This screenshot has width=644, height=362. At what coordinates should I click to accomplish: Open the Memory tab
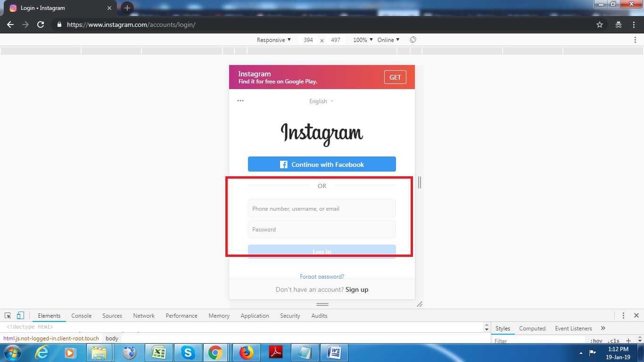pos(219,316)
